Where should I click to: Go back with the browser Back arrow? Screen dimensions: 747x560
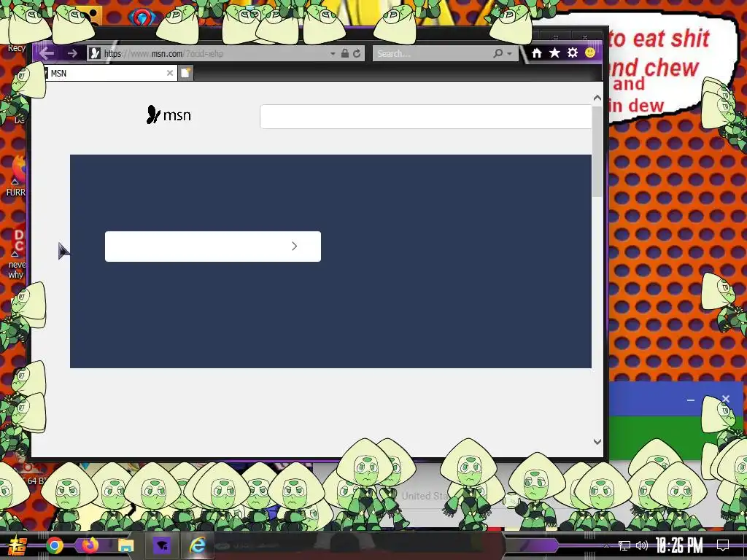click(x=46, y=52)
